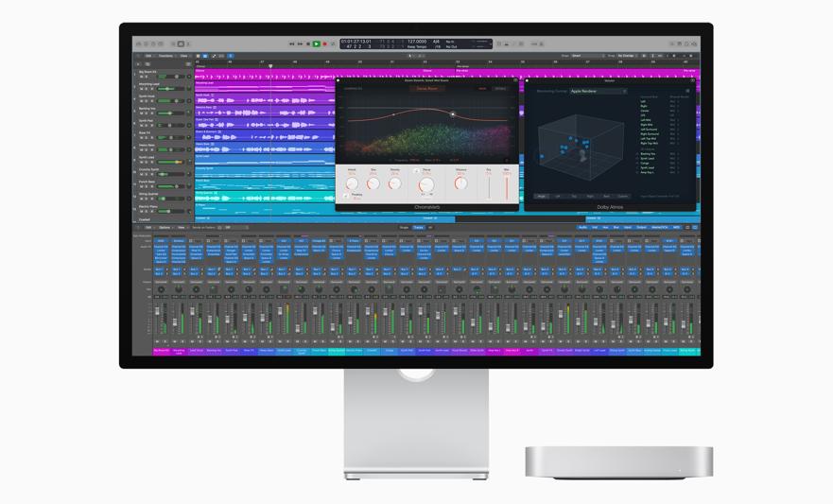Screen dimensions: 833x504
Task: Click the playhead marker in the ruler
Action: [270, 66]
